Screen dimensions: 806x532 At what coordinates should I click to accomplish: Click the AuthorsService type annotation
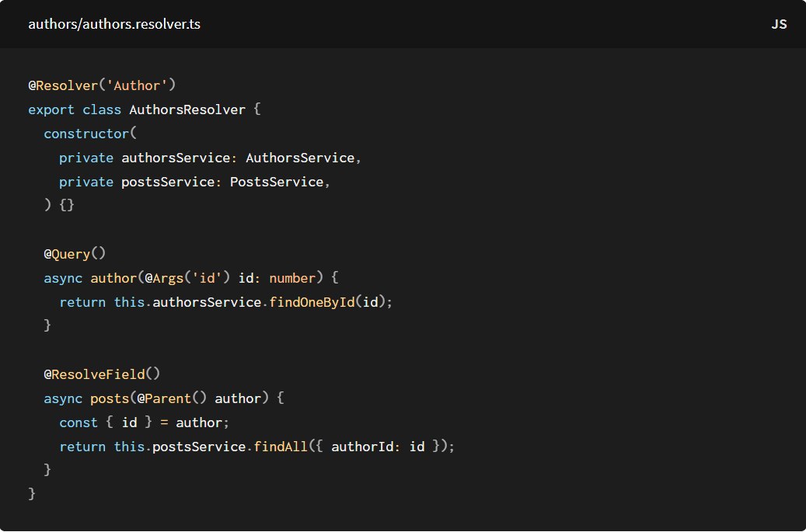pyautogui.click(x=300, y=158)
